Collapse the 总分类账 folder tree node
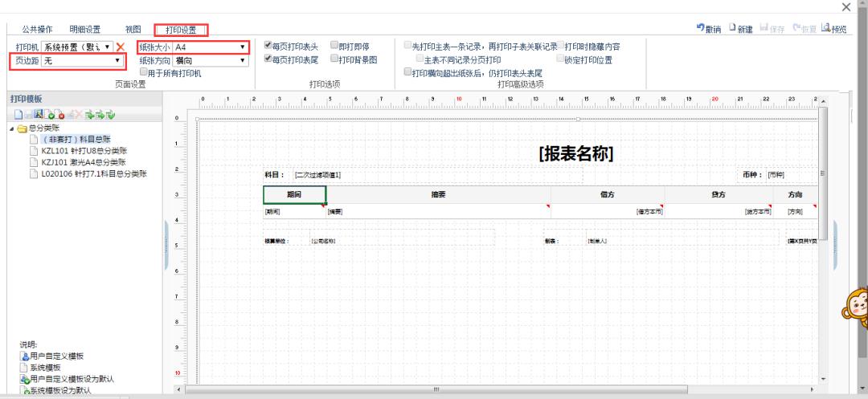This screenshot has height=399, width=868. click(x=12, y=128)
